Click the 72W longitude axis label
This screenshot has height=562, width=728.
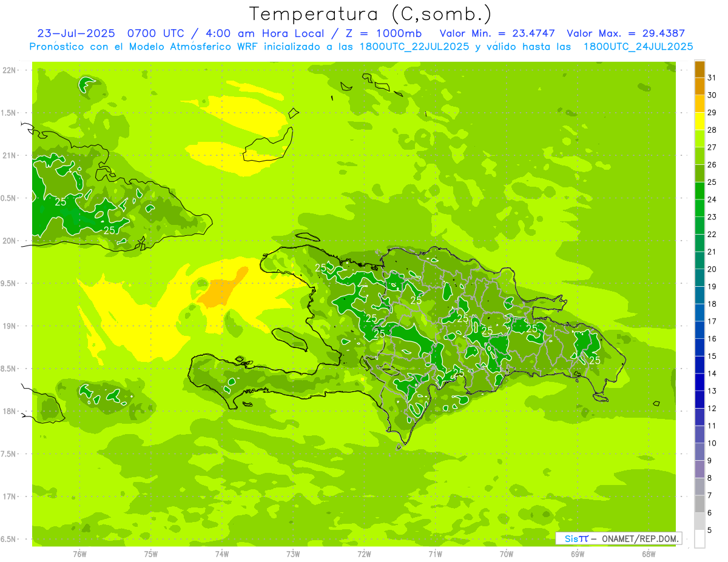pos(364,554)
